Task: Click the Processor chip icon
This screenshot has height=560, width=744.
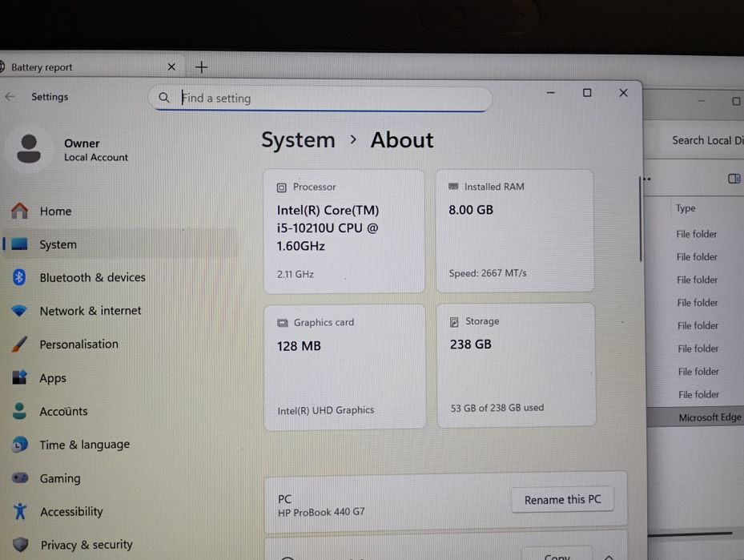Action: tap(281, 187)
